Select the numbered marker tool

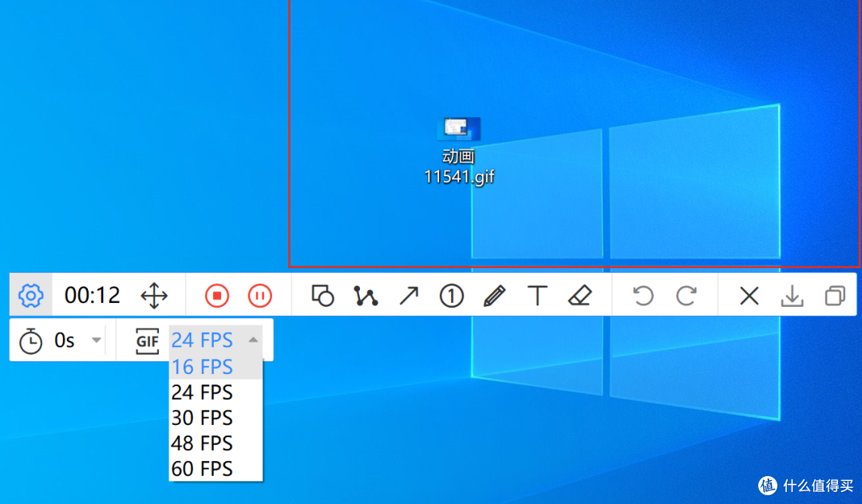point(451,296)
